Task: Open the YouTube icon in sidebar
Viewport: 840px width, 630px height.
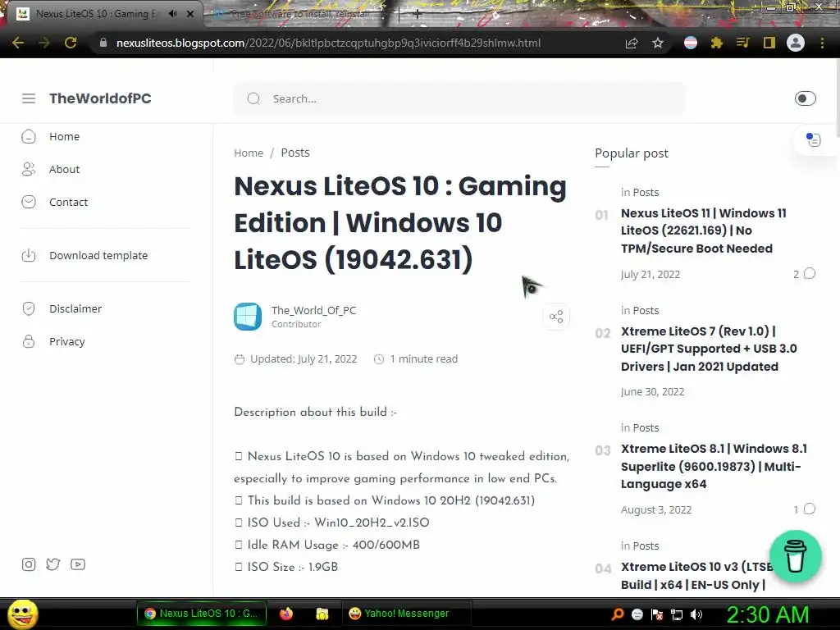Action: (x=78, y=564)
